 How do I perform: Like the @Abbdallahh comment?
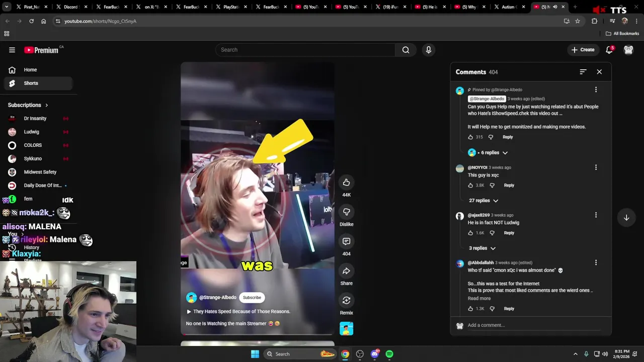[470, 309]
